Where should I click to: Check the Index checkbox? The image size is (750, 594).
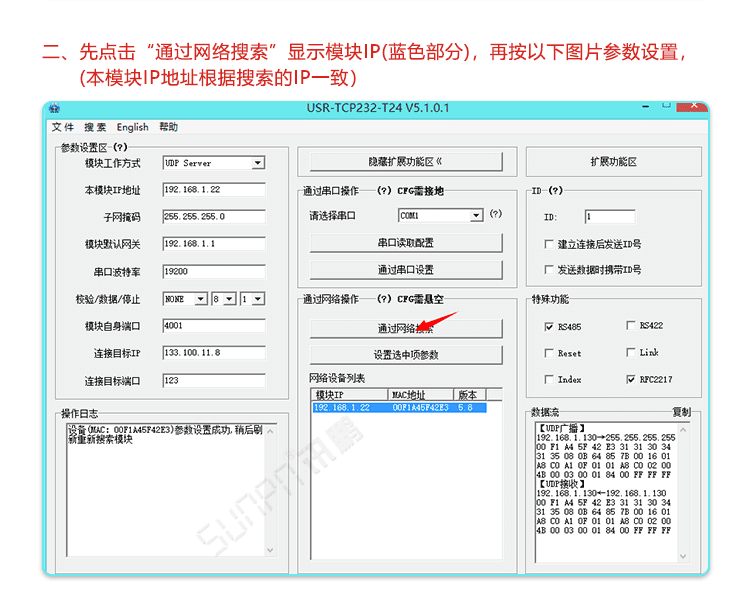click(x=549, y=380)
